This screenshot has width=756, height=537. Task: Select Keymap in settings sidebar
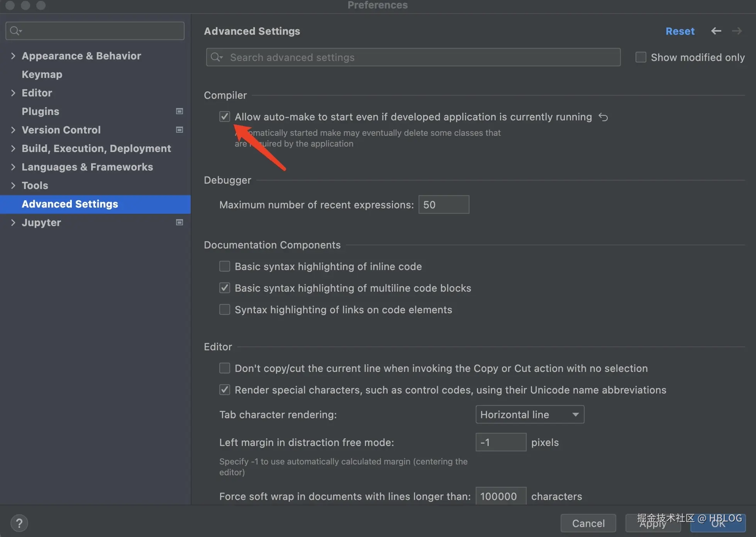(x=42, y=74)
